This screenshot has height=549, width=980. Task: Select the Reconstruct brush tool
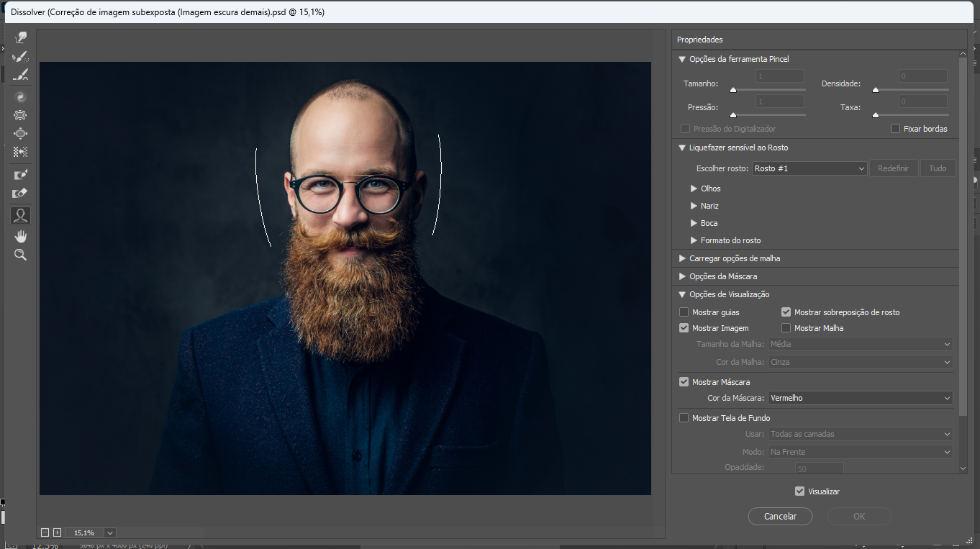point(20,57)
